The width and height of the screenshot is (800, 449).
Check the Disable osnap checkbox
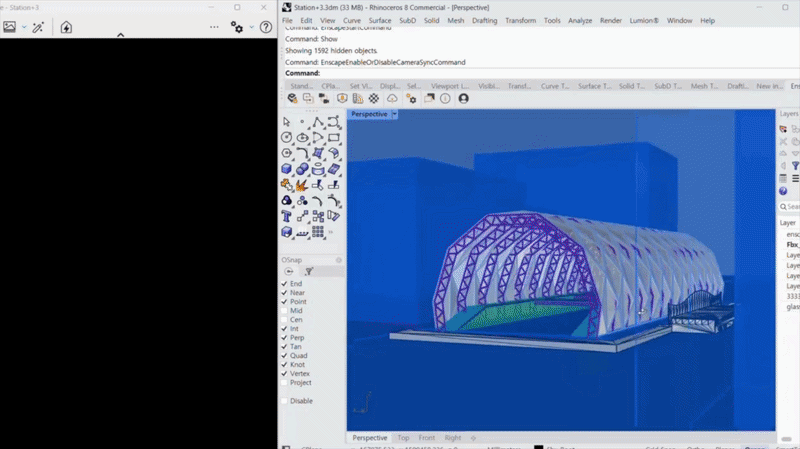(x=284, y=401)
